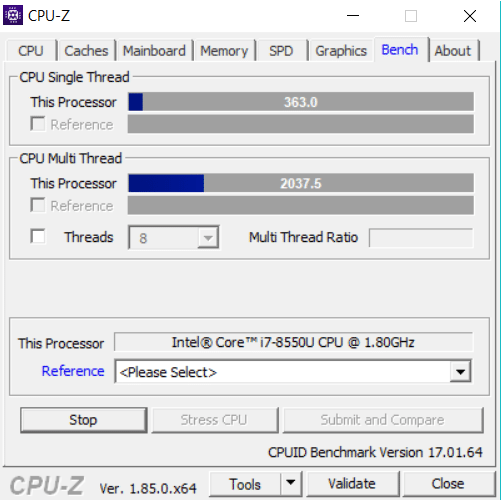Click the Multi Thread progress bar
Image resolution: width=501 pixels, height=500 pixels.
tap(301, 183)
